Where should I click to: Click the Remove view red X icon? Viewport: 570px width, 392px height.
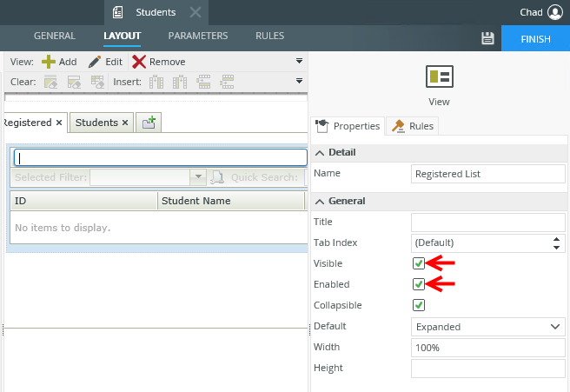pos(139,62)
